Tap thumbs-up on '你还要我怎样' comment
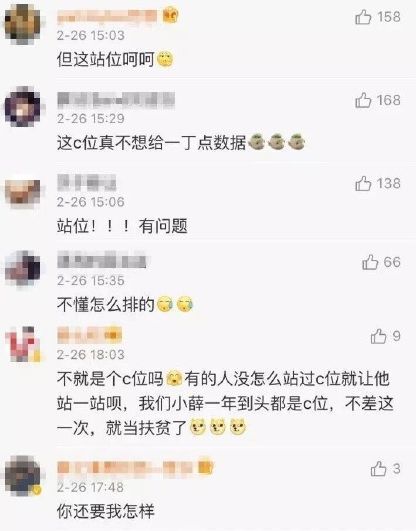 (378, 469)
